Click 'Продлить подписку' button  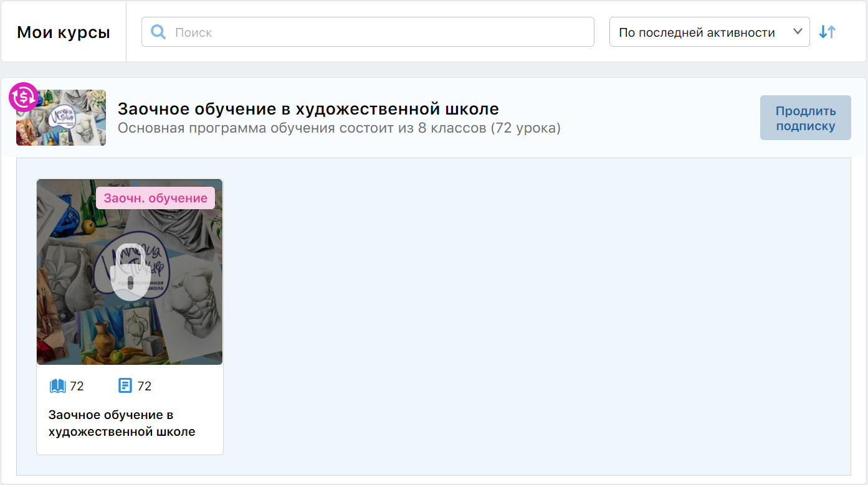click(805, 118)
